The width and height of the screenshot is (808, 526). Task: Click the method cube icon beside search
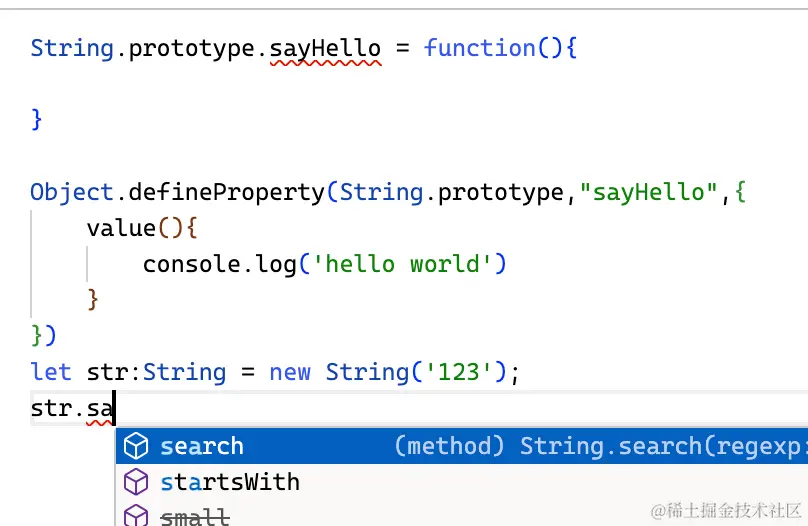pyautogui.click(x=135, y=446)
